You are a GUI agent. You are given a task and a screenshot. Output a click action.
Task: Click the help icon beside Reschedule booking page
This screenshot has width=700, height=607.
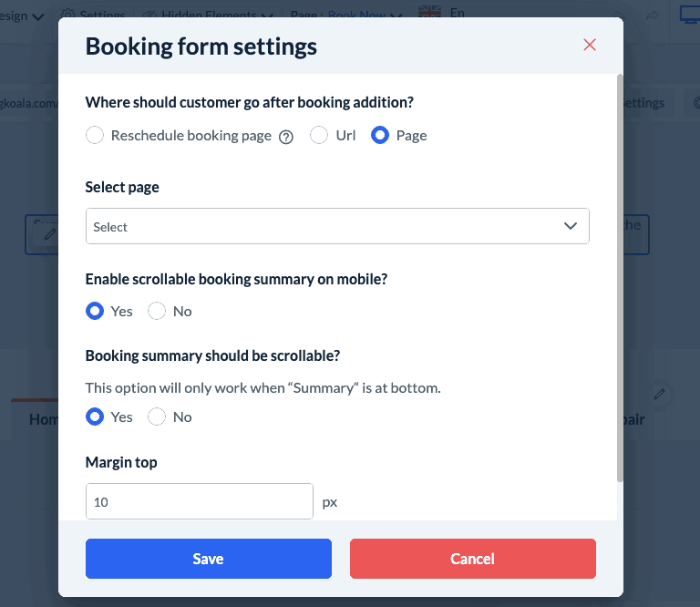pos(286,137)
